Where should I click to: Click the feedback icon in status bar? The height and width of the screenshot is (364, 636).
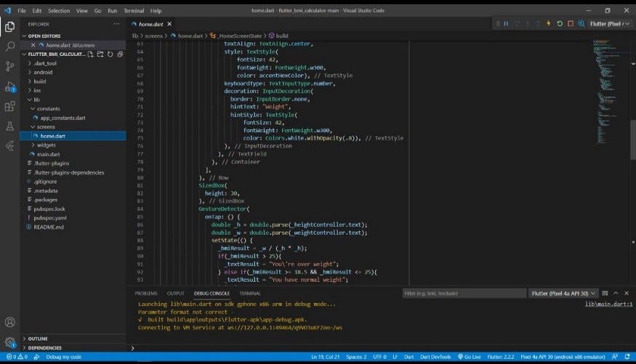615,357
